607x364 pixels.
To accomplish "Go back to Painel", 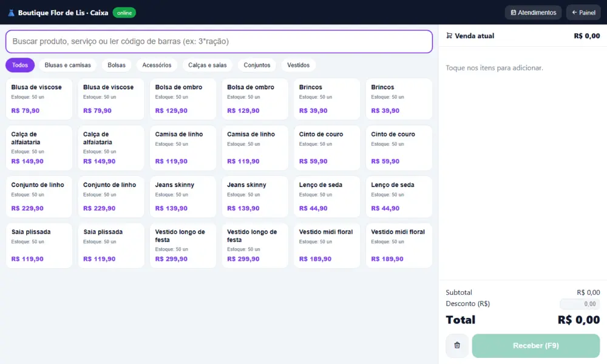I will [583, 12].
